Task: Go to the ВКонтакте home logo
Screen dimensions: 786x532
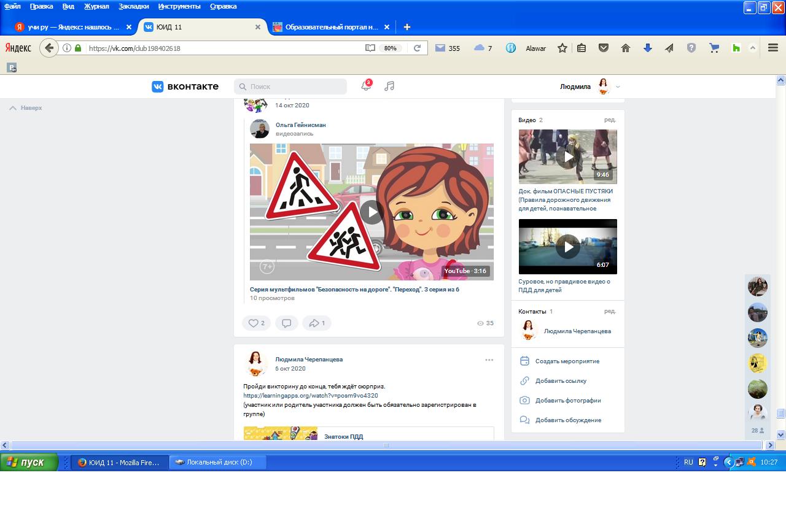Action: click(x=185, y=87)
